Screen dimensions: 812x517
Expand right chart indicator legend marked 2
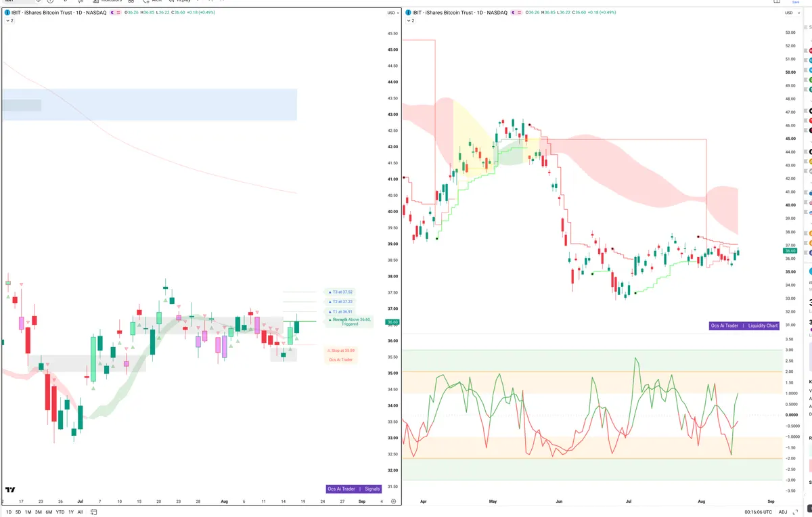tap(411, 21)
